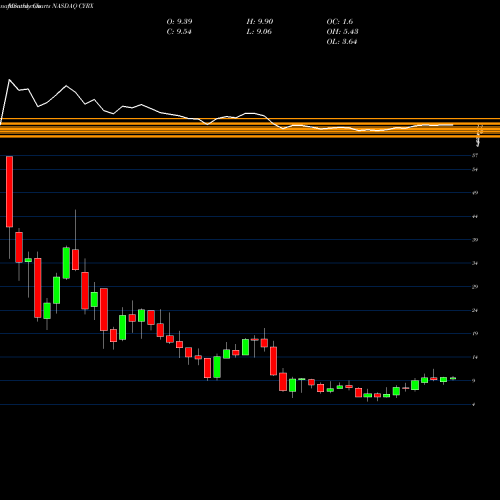Select the 'OL: 3.64' reading
The image size is (500, 500).
(342, 42)
